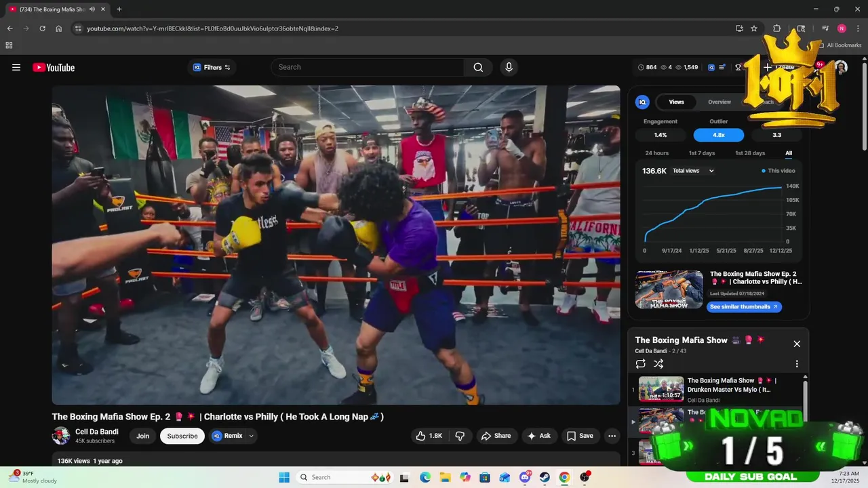Click the views line graph
868x488 pixels.
pyautogui.click(x=713, y=213)
